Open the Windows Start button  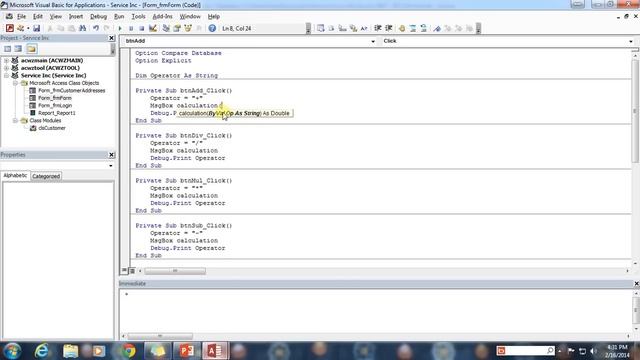tap(12, 351)
